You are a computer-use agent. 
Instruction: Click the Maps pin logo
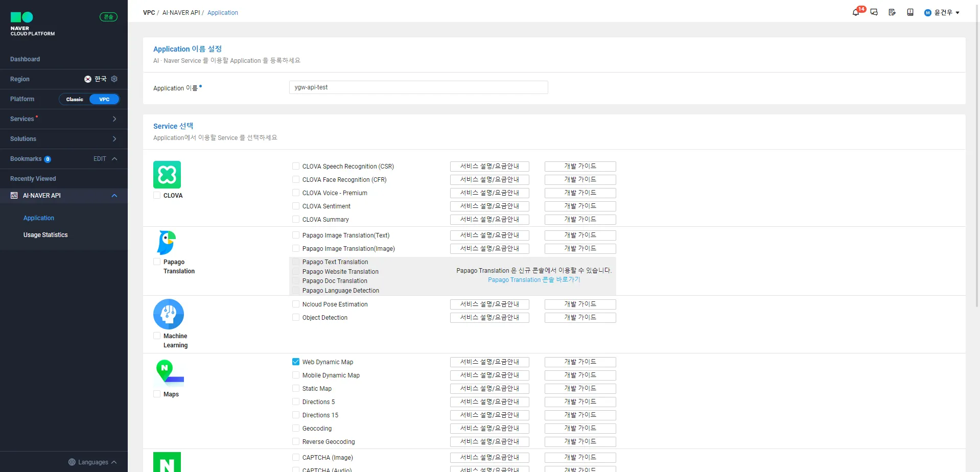click(169, 372)
